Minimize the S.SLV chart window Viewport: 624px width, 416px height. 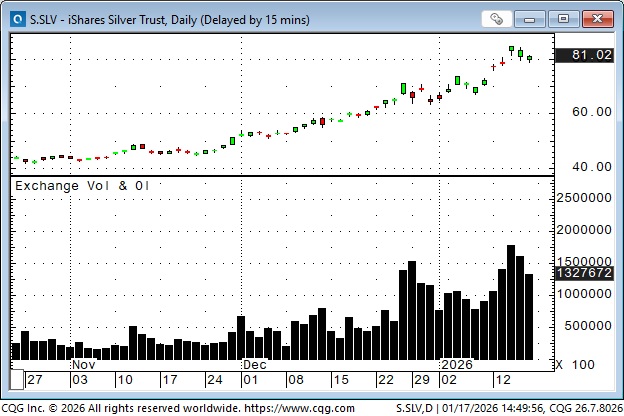pos(536,18)
